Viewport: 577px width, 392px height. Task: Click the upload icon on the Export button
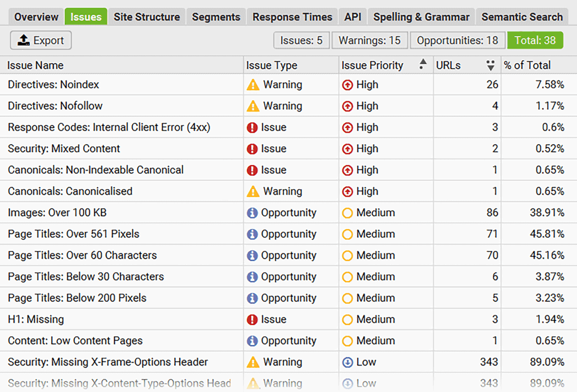[x=24, y=40]
